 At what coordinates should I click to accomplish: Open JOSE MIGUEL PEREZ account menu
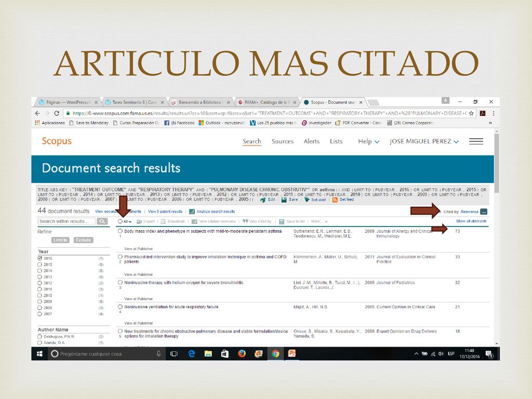(424, 141)
